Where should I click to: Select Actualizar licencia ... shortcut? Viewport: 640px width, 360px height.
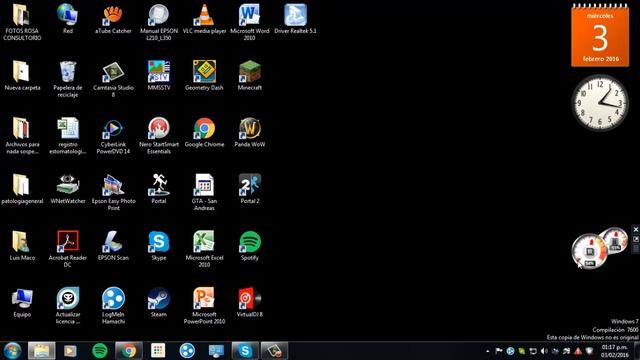[68, 306]
